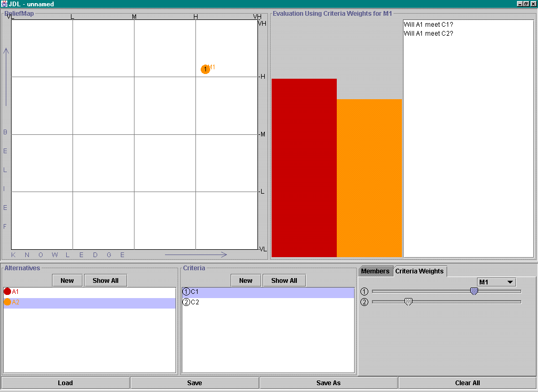The height and width of the screenshot is (392, 538).
Task: Click the orange color dot beside A2
Action: [7, 302]
